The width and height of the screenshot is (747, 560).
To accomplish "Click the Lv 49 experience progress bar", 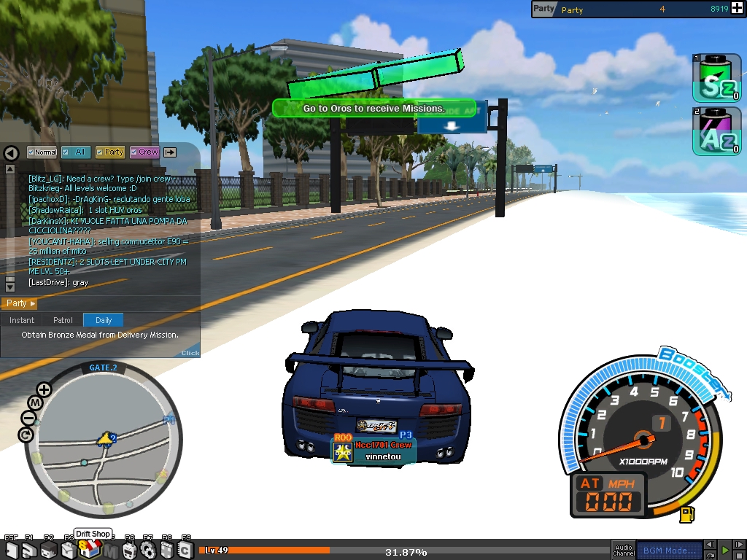I will click(404, 551).
